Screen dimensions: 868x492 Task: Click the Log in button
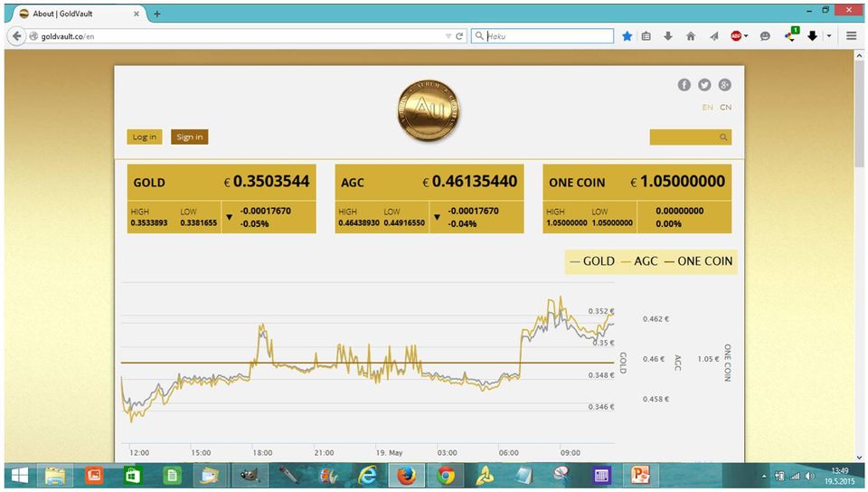145,137
